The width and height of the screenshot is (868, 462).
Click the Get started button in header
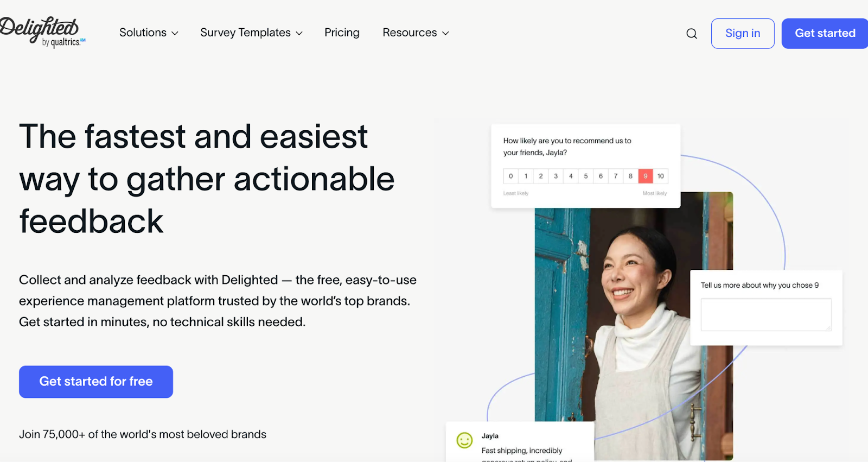tap(825, 33)
